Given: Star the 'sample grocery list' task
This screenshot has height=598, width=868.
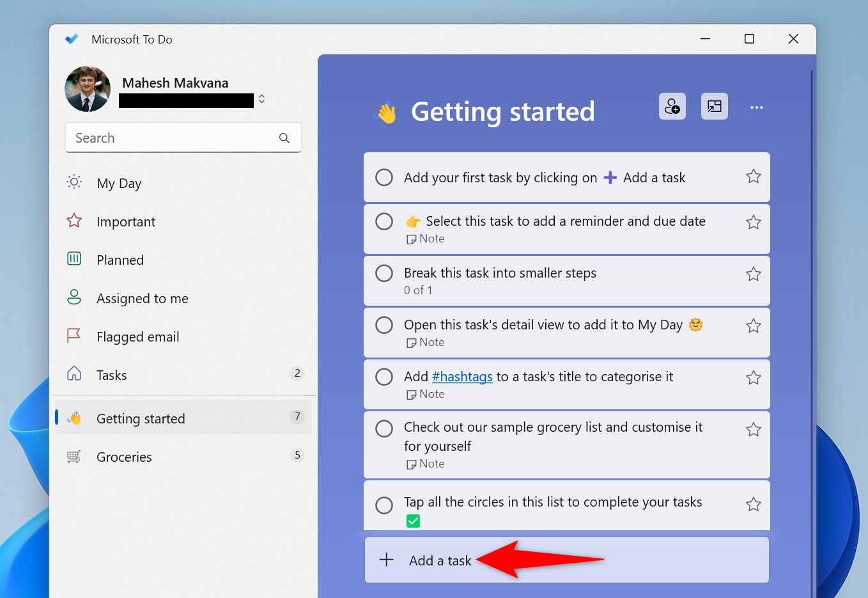Looking at the screenshot, I should (x=754, y=430).
